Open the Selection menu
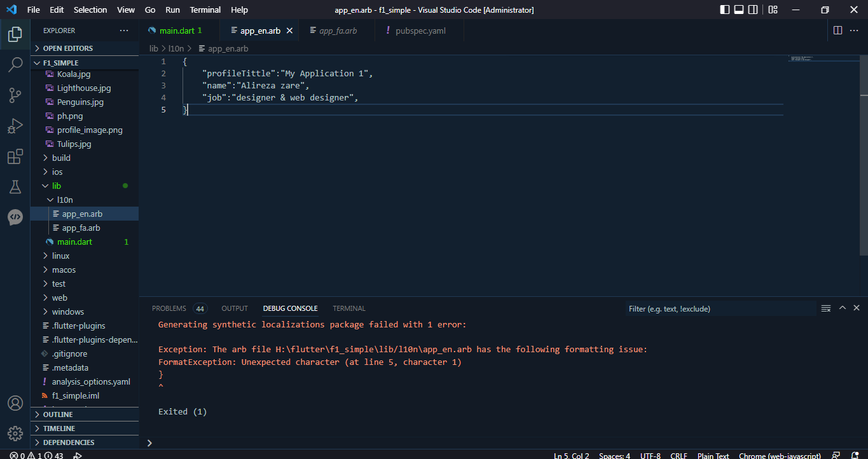 tap(90, 10)
